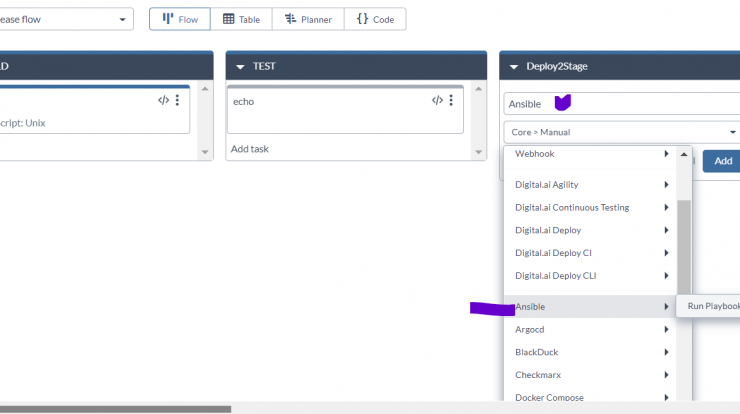Switch to the Flow view tab

click(x=180, y=19)
